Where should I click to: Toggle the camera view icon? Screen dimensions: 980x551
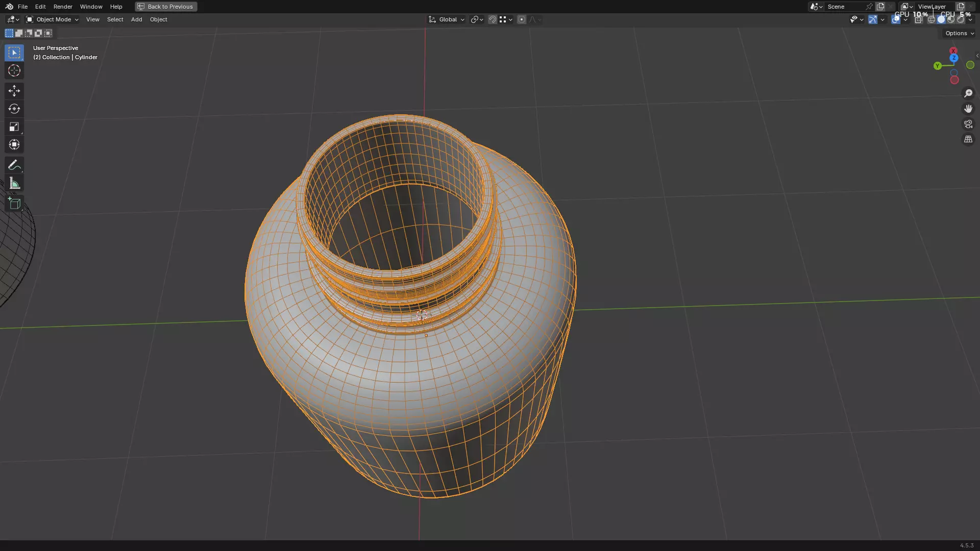(968, 124)
